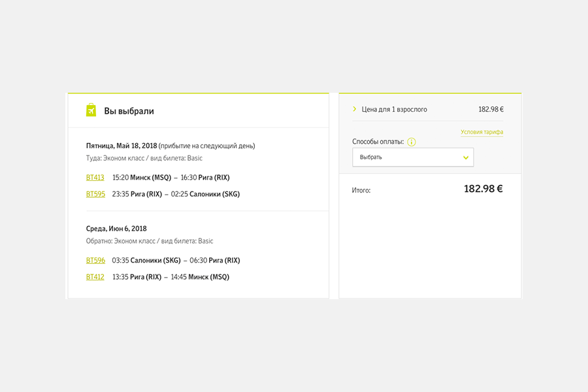Click the green flight shopping bag icon
This screenshot has height=392, width=588.
(91, 110)
